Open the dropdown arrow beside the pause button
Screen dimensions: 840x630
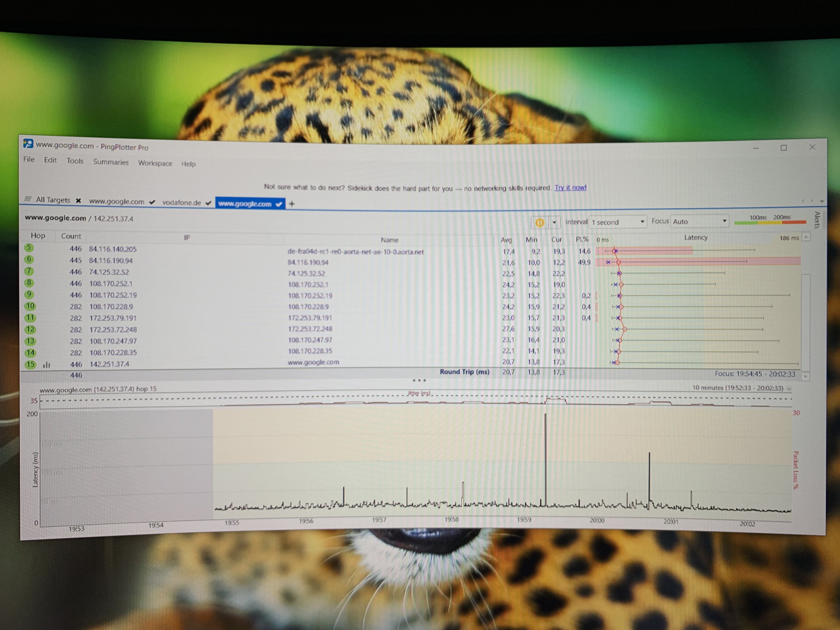[x=554, y=222]
